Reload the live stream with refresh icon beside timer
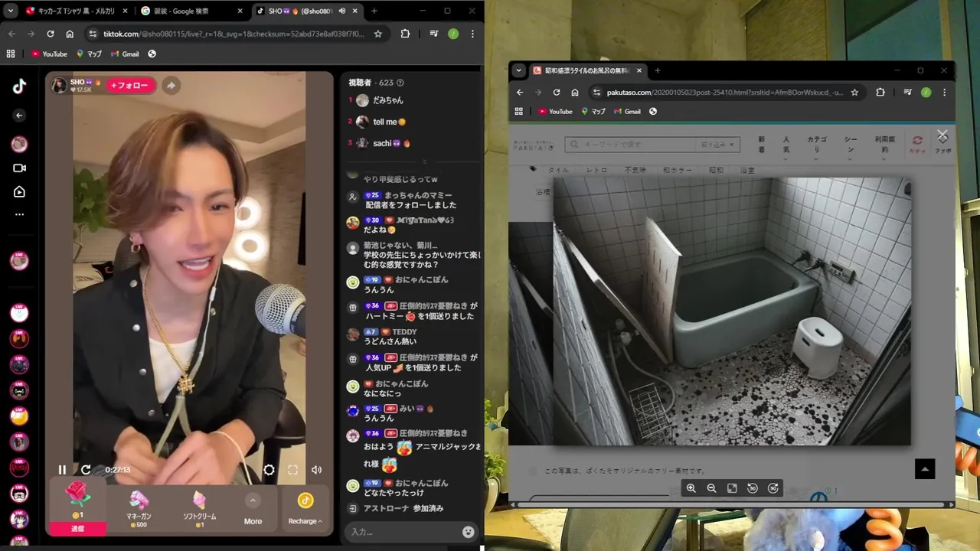 tap(86, 470)
